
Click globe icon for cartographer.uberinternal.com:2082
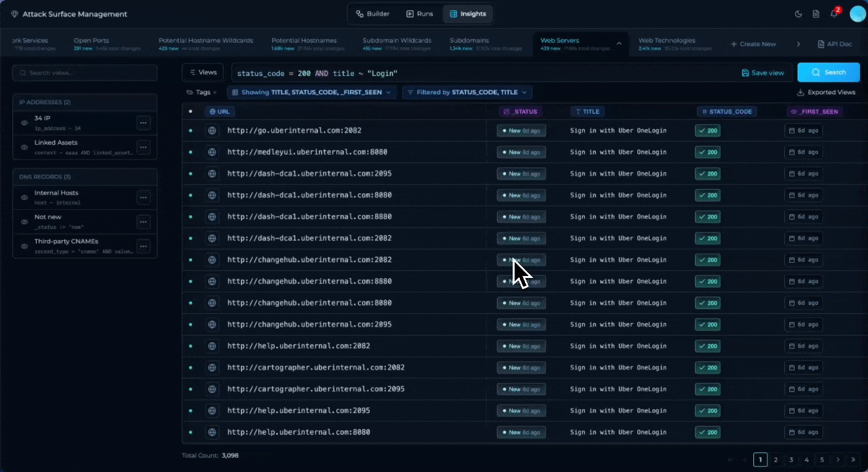tap(212, 368)
